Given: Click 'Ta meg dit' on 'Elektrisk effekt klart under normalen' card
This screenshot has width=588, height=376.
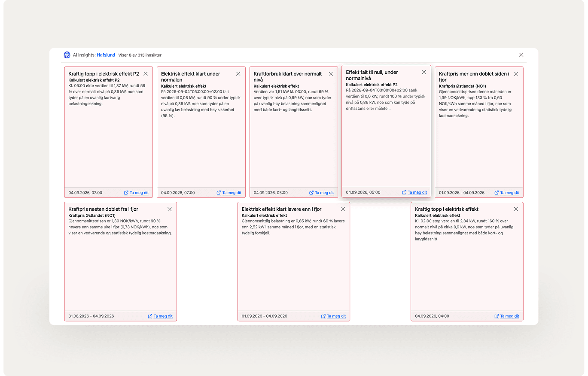Looking at the screenshot, I should 229,193.
